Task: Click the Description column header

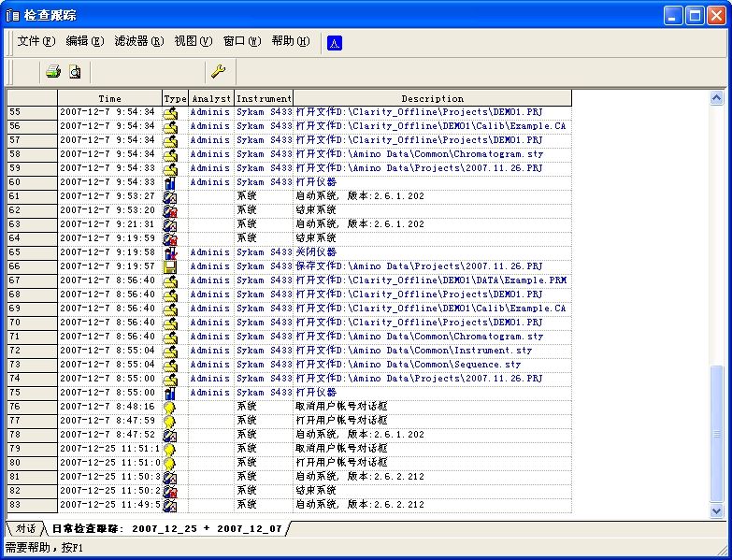Action: [432, 98]
